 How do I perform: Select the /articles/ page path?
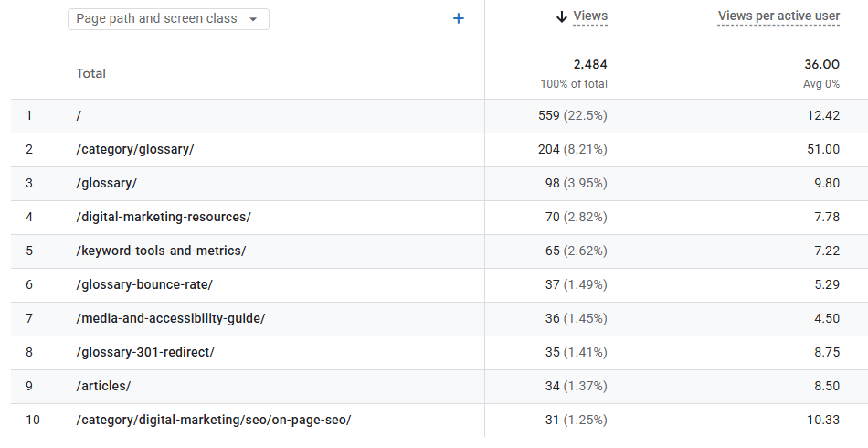[x=103, y=386]
